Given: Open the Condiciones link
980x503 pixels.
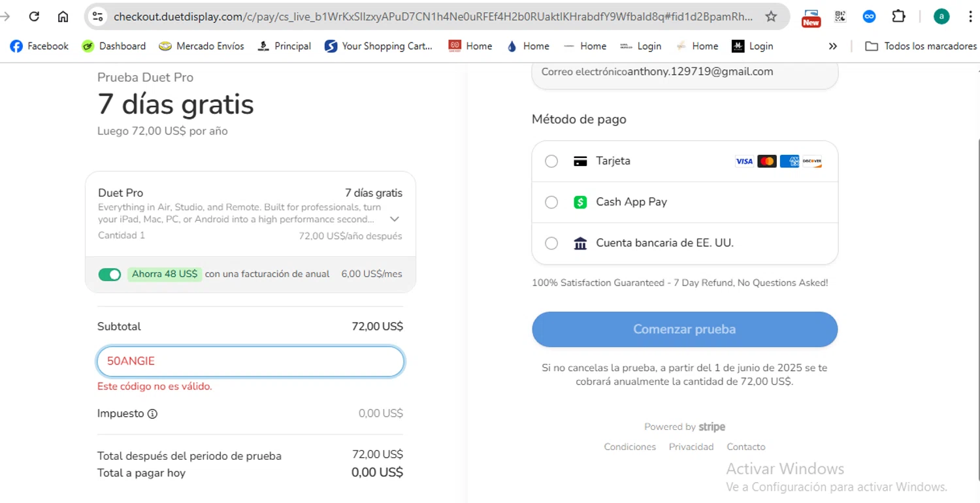Looking at the screenshot, I should tap(630, 447).
